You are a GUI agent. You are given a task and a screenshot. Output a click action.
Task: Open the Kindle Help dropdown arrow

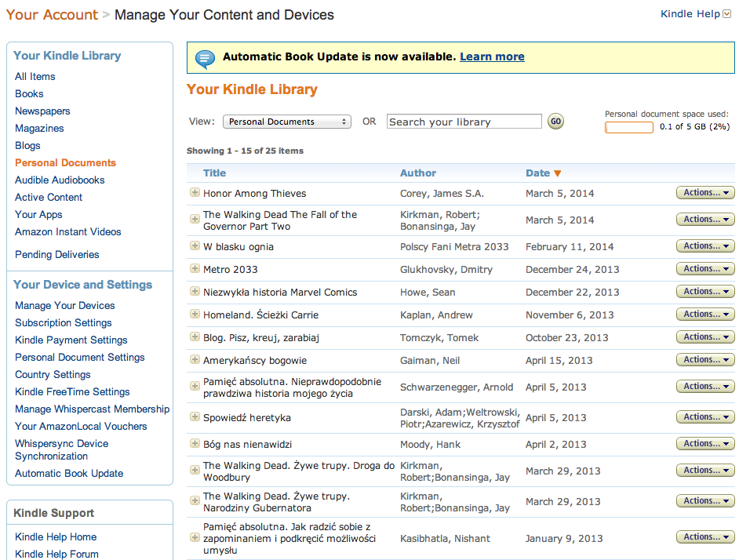tap(726, 14)
